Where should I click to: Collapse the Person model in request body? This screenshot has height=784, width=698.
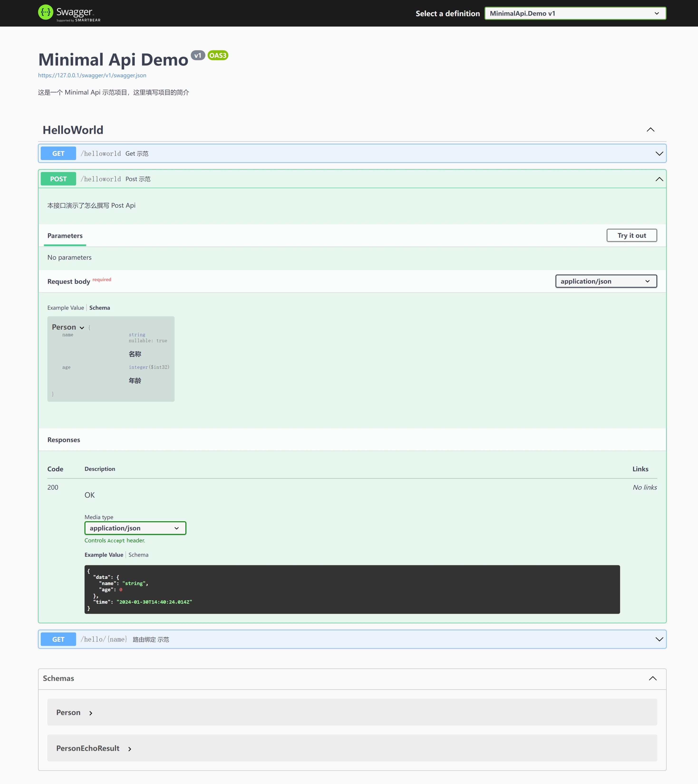click(x=82, y=328)
